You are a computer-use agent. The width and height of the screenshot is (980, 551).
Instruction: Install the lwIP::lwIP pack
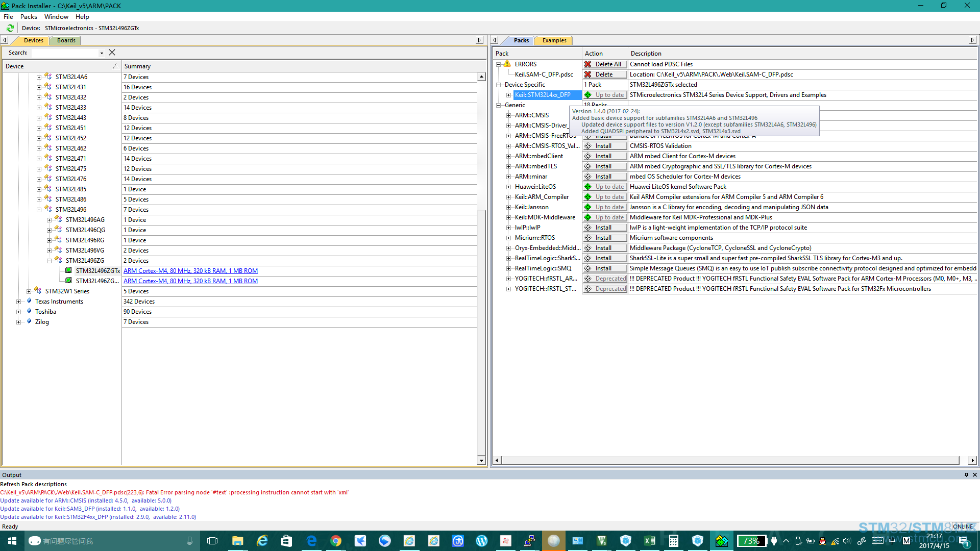tap(605, 228)
